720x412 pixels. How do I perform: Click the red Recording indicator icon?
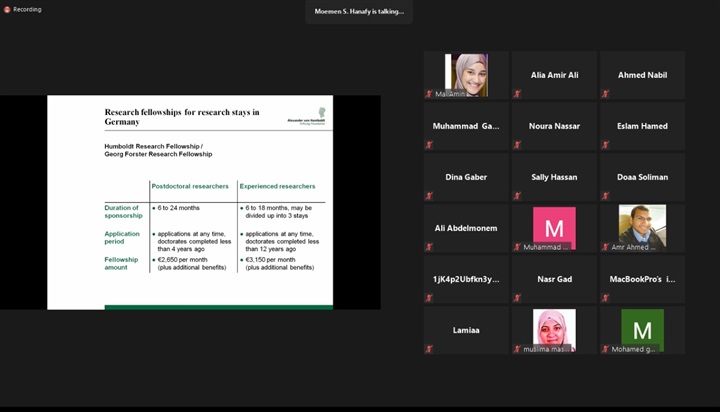[x=6, y=9]
